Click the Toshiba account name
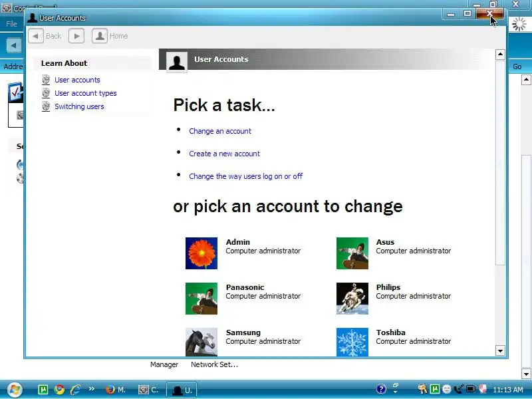Screen dimensions: 532x399 pyautogui.click(x=390, y=332)
